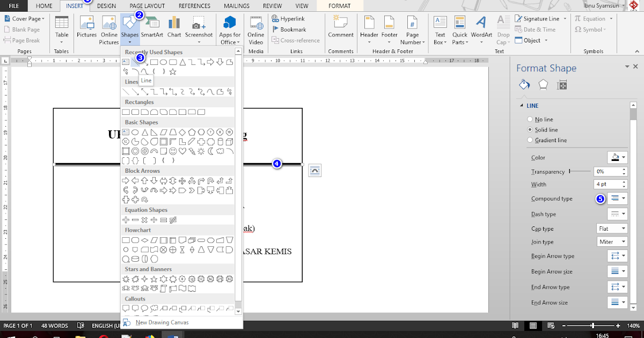Click the Width 4 pt field
The height and width of the screenshot is (338, 644).
(607, 184)
